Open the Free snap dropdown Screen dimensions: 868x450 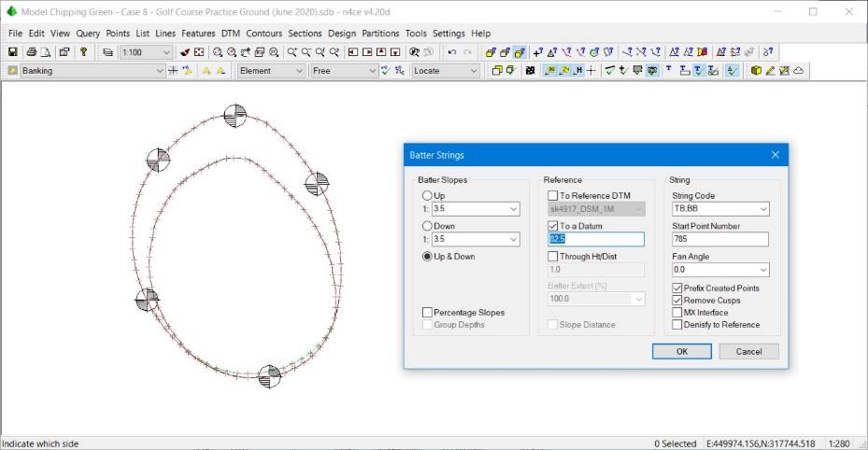tap(373, 71)
